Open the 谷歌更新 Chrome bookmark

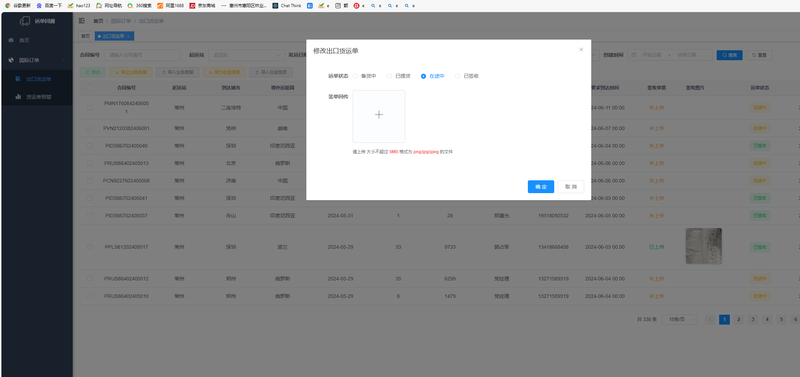(18, 6)
